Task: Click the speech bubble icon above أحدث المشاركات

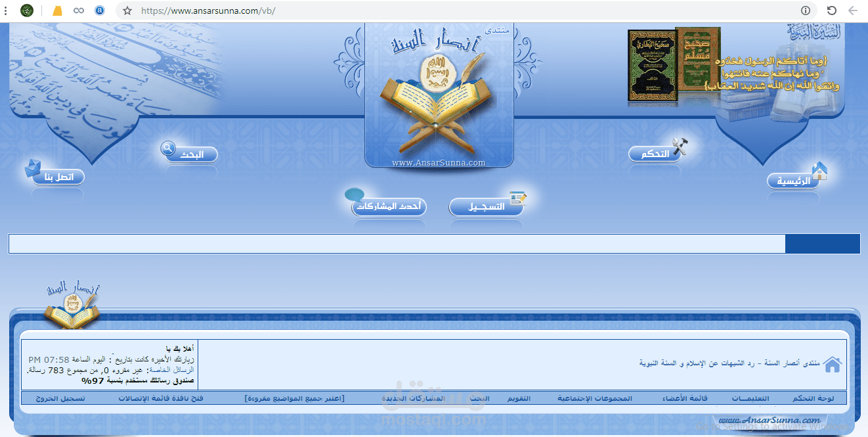Action: tap(355, 195)
